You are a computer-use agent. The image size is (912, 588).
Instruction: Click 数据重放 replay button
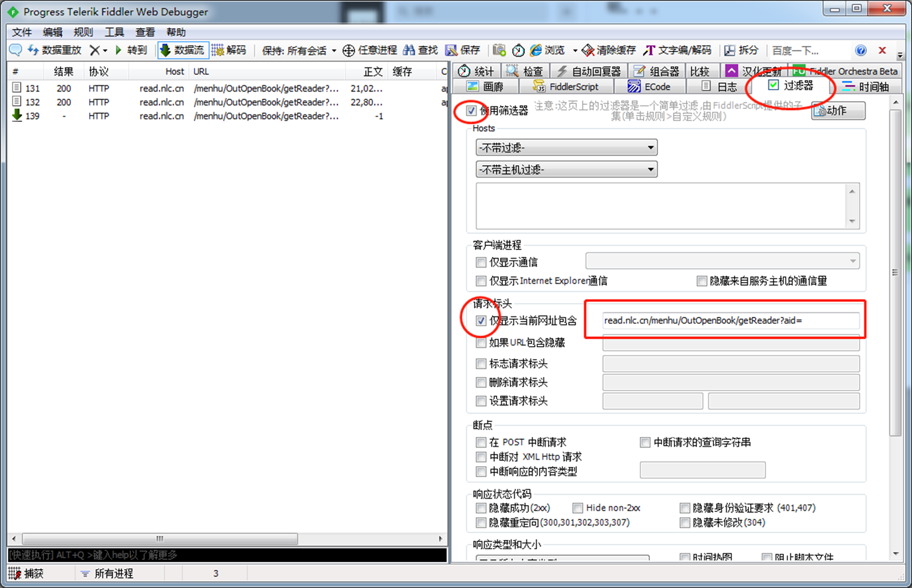[x=54, y=50]
